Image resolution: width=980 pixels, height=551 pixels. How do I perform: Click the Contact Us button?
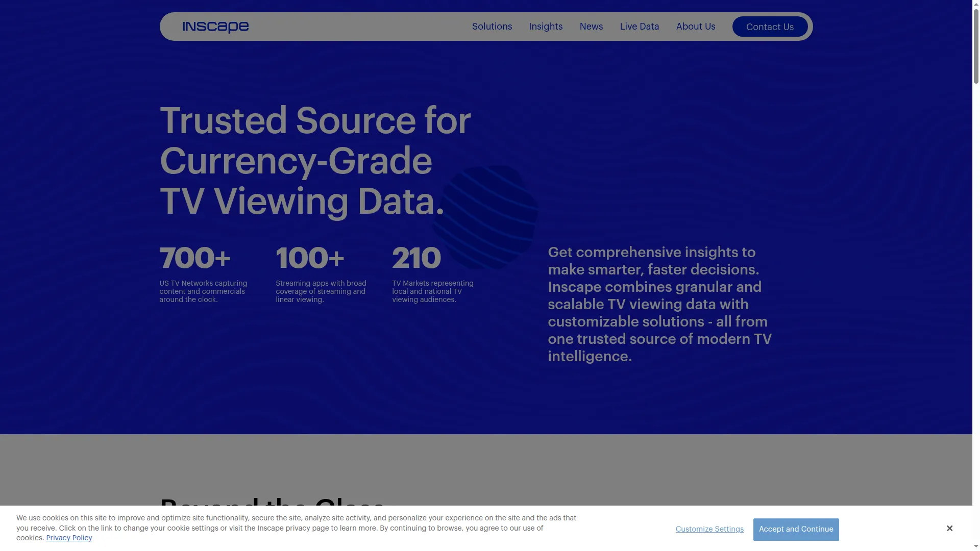(770, 27)
